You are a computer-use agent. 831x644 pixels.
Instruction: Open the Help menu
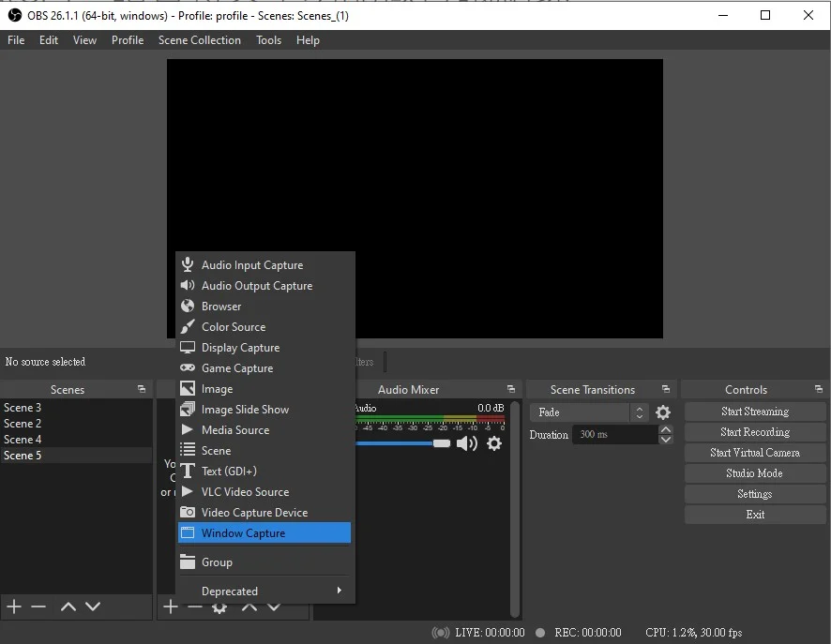coord(308,40)
